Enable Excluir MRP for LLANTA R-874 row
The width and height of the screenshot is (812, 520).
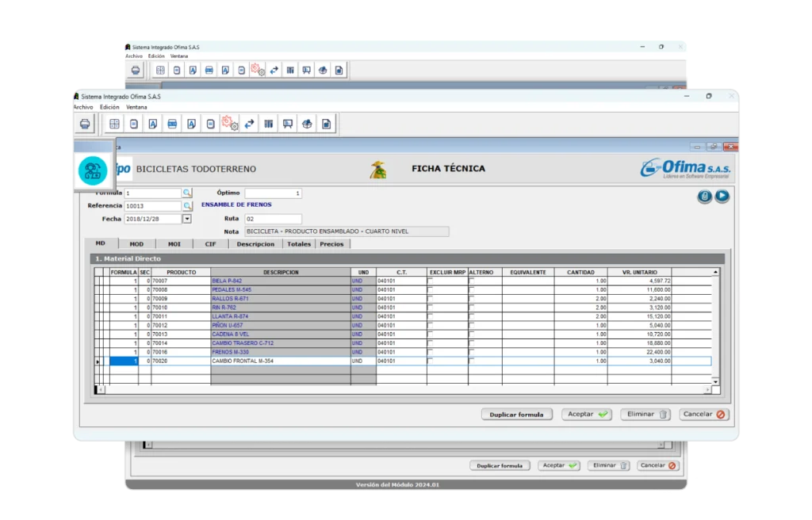[430, 316]
